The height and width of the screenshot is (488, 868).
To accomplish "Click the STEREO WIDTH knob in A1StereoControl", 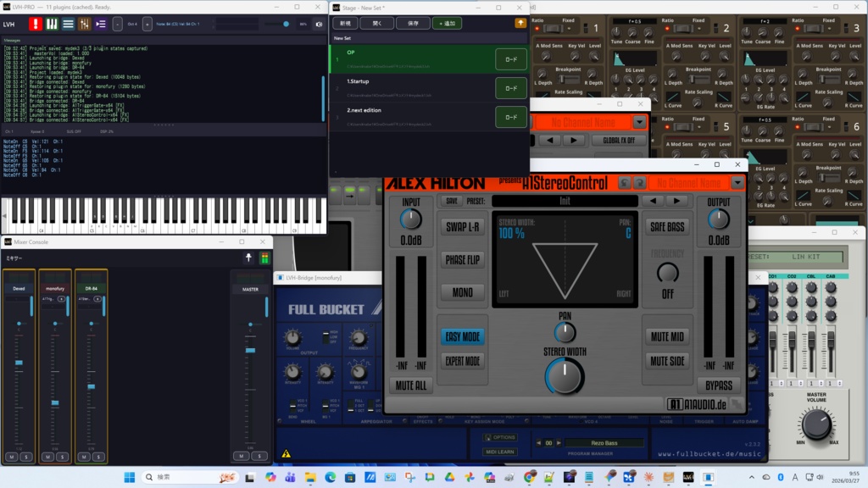I will 565,376.
